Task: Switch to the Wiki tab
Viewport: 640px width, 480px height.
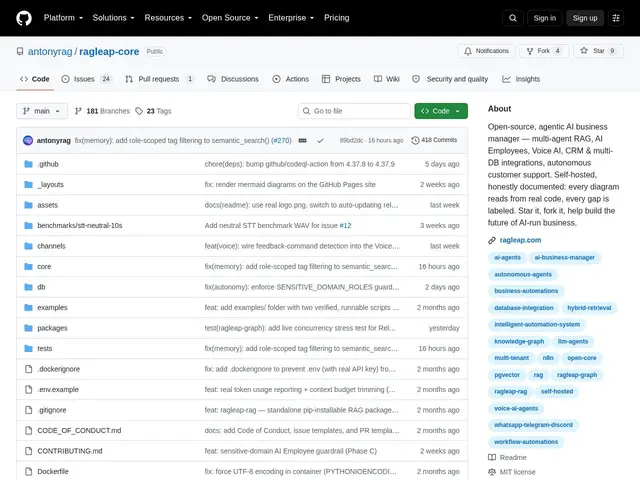Action: pos(387,79)
